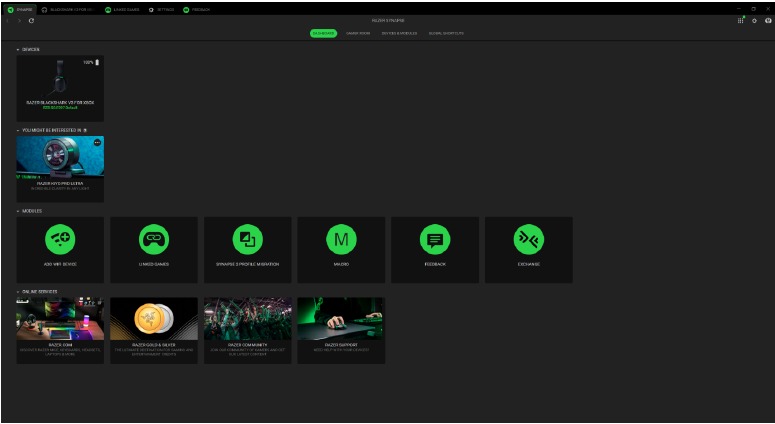The width and height of the screenshot is (775, 424).
Task: Open the Global Shortcuts tab
Action: click(x=446, y=34)
